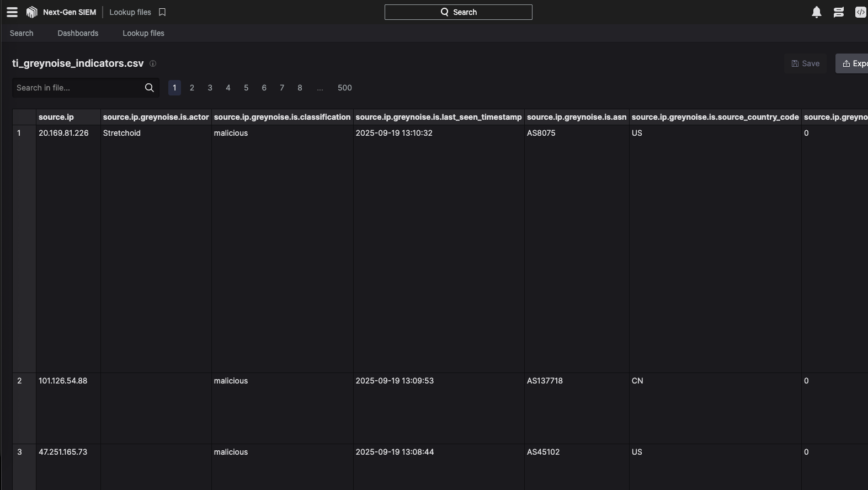Click the magnifier in Search in file box
The height and width of the screenshot is (490, 868).
[x=149, y=88]
